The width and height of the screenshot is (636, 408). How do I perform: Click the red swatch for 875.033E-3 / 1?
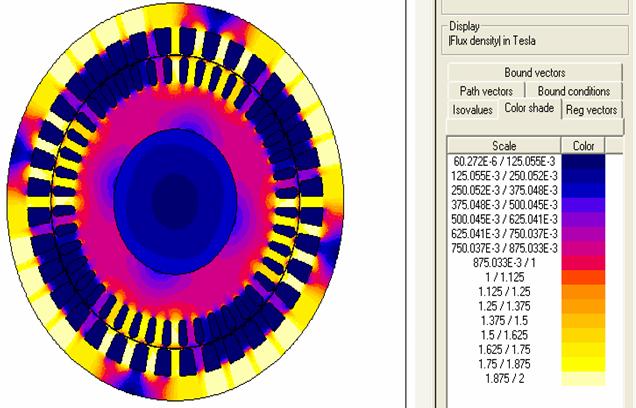pyautogui.click(x=583, y=263)
